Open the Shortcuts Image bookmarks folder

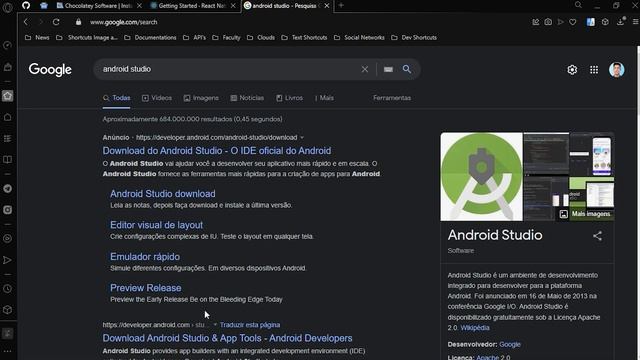pos(87,38)
